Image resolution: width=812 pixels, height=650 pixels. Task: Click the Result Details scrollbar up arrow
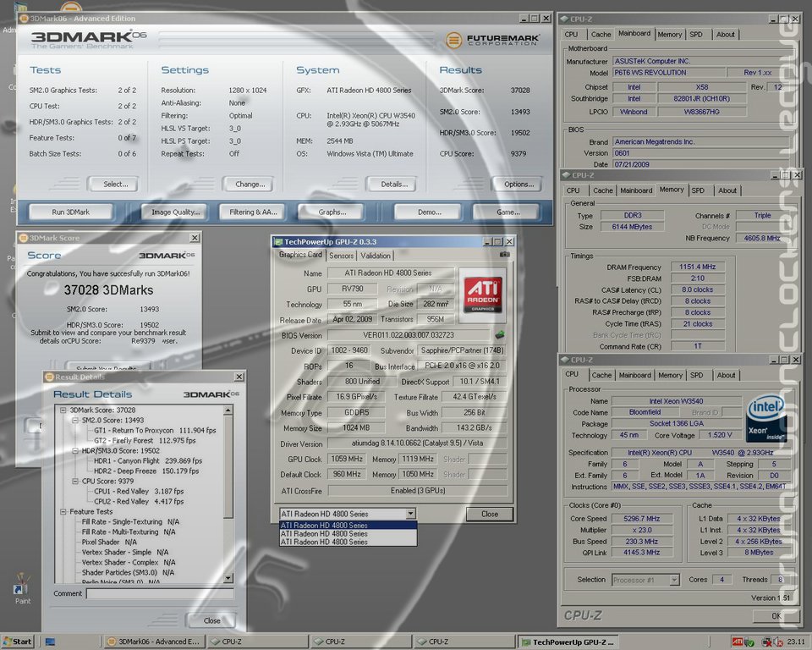point(228,410)
